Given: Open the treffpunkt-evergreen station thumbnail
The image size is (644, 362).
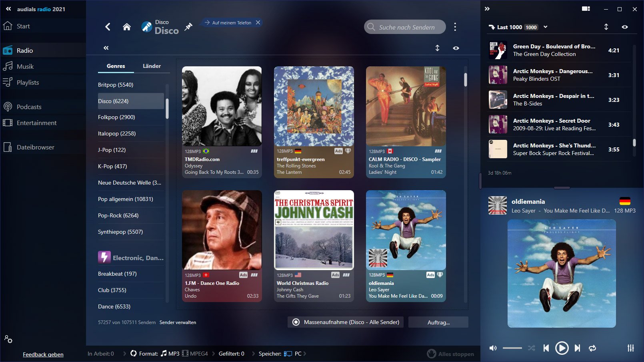Looking at the screenshot, I should [x=314, y=106].
